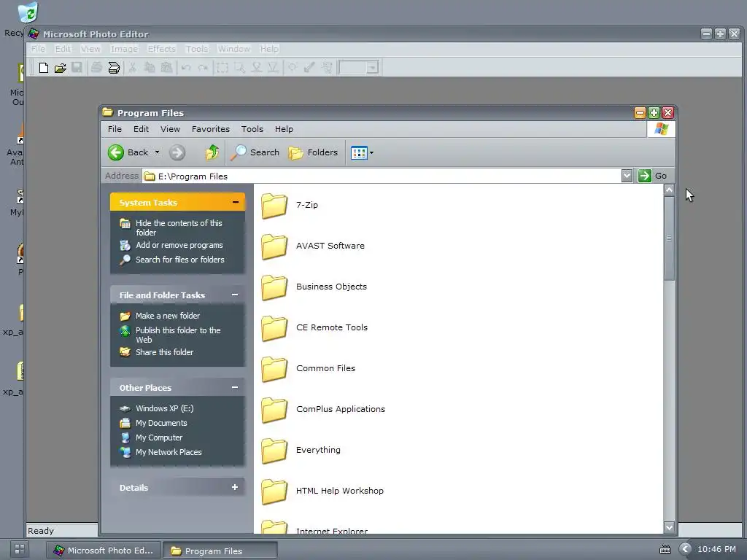The image size is (747, 560).
Task: Click scroll up arrow in file list
Action: click(x=669, y=190)
